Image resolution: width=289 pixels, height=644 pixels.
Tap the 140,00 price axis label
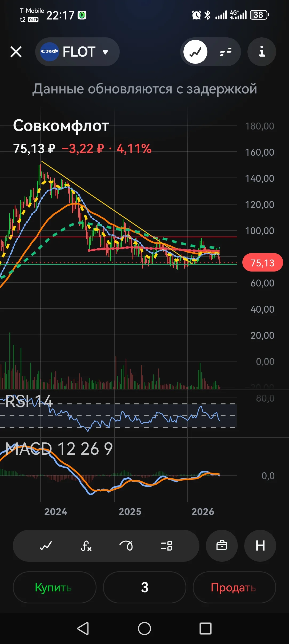(259, 178)
